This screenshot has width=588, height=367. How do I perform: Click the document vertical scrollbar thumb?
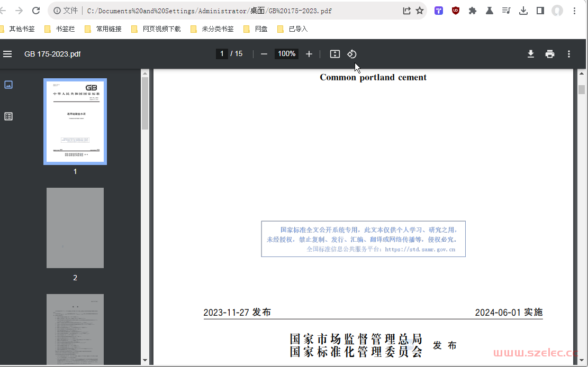tap(582, 89)
